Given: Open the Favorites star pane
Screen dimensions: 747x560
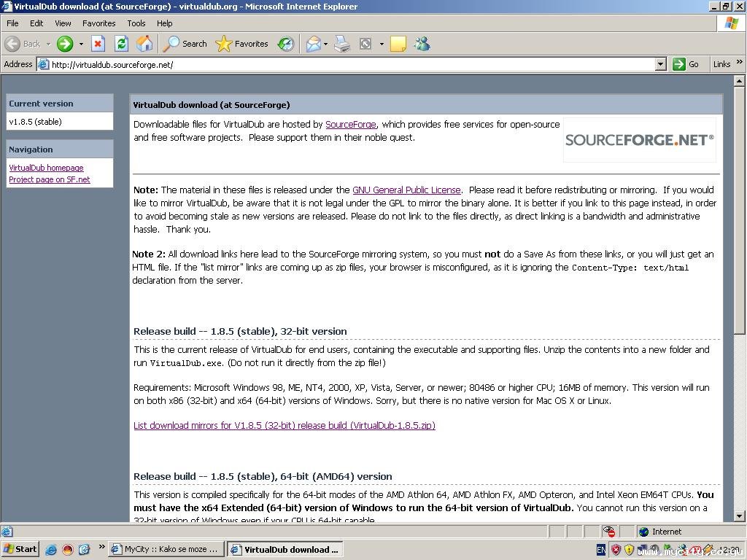Looking at the screenshot, I should [241, 44].
